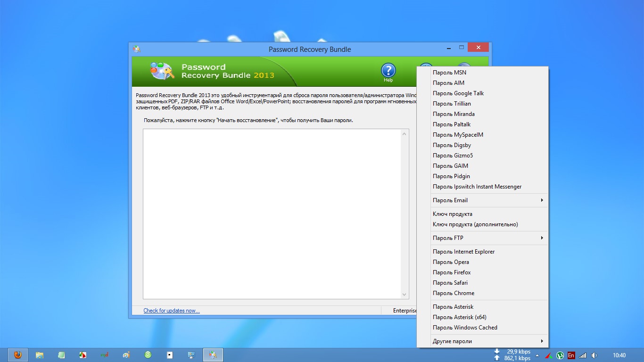
Task: Open Firefox from the taskbar
Action: click(18, 355)
